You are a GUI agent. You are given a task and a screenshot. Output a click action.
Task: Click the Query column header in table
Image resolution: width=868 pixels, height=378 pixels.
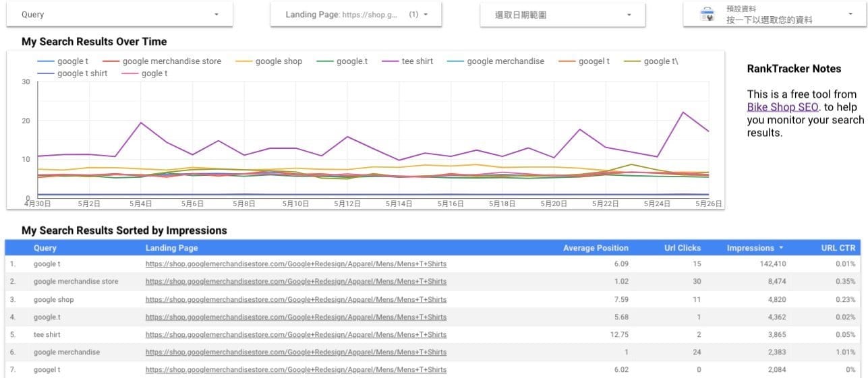[x=45, y=248]
